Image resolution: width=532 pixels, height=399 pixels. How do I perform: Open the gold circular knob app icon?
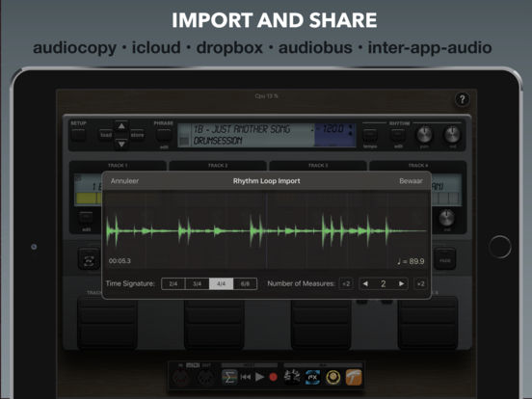(333, 377)
